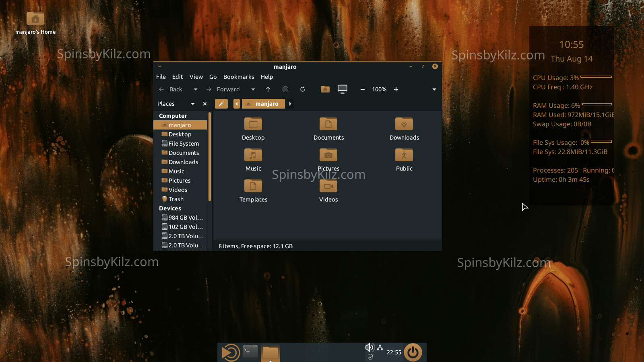Open the window menu chevron in titlebar
644x362 pixels.
click(x=160, y=66)
